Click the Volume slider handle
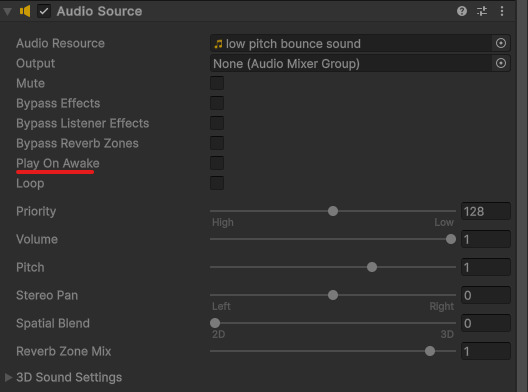This screenshot has height=392, width=528. (x=451, y=239)
